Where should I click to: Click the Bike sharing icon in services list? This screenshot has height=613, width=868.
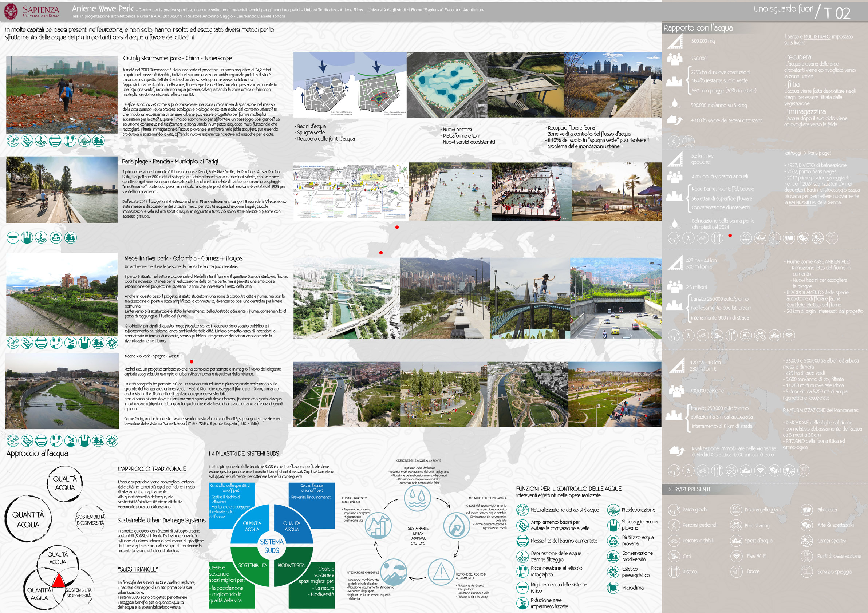coord(736,525)
